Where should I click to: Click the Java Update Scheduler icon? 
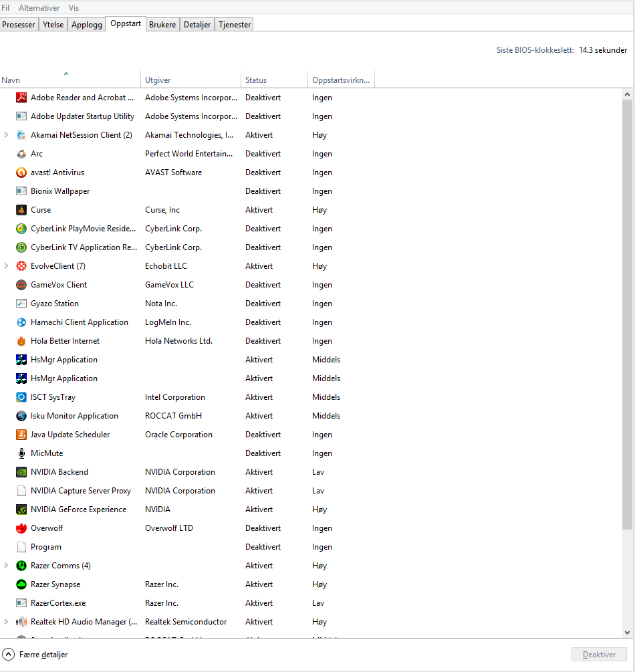click(x=21, y=435)
